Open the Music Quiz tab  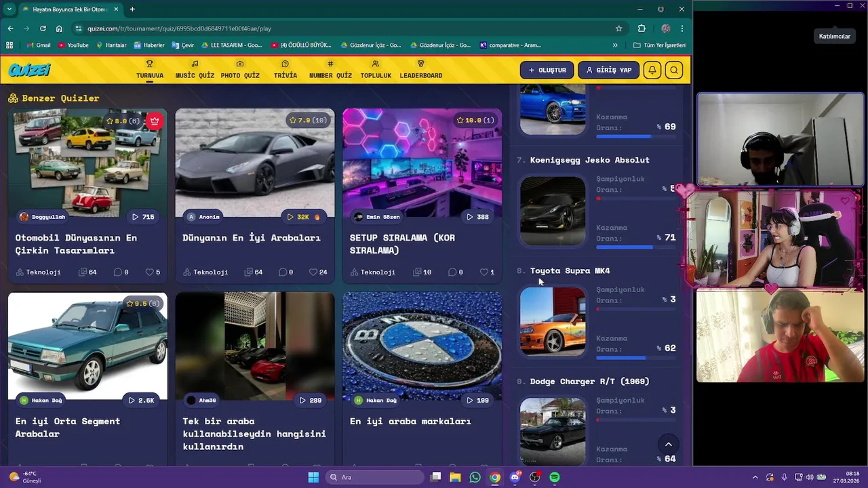pos(195,70)
